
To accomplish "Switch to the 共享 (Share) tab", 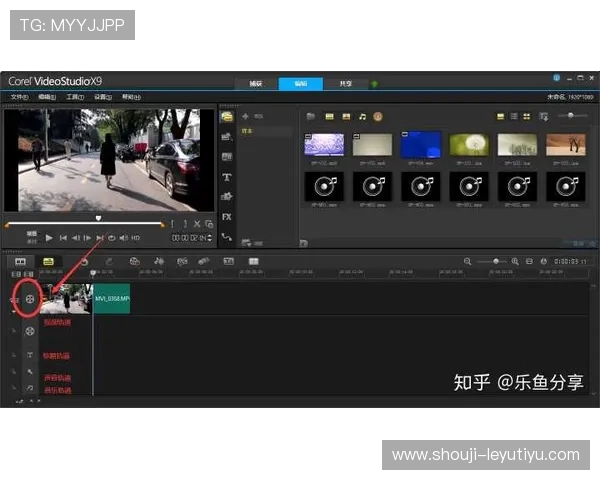I will (345, 84).
